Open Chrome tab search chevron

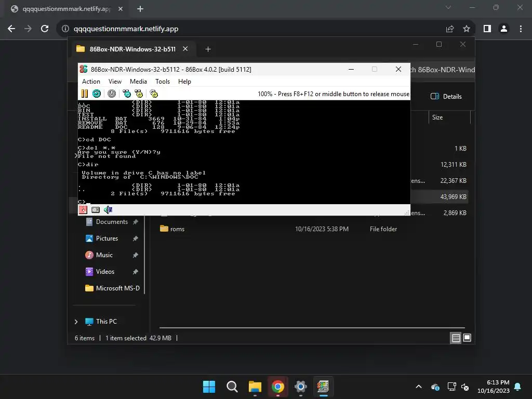[448, 7]
